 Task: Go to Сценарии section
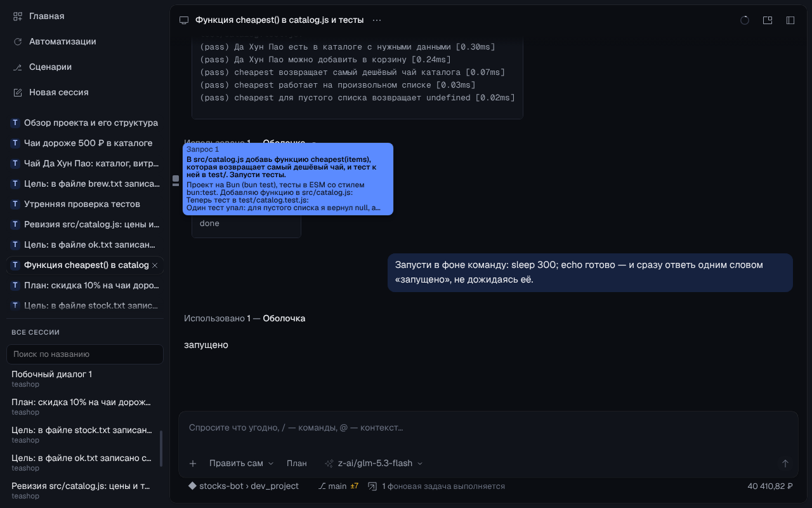pyautogui.click(x=85, y=67)
